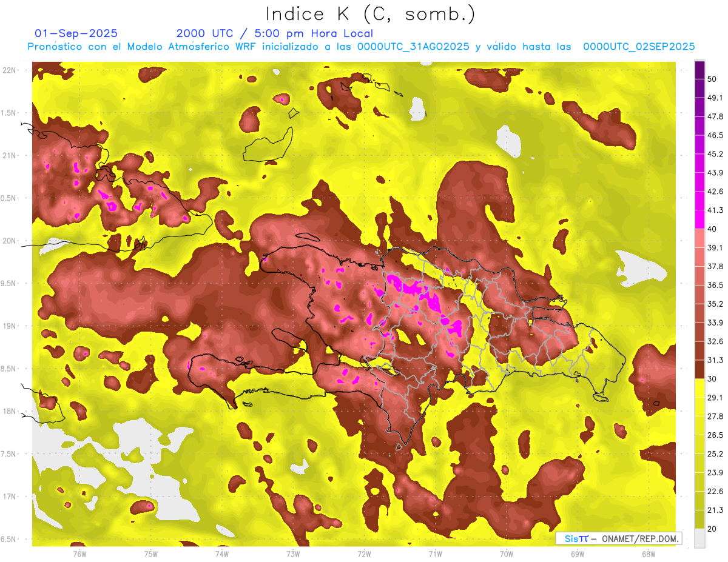
Task: Click the colorbar value "32.6"
Action: [x=715, y=341]
